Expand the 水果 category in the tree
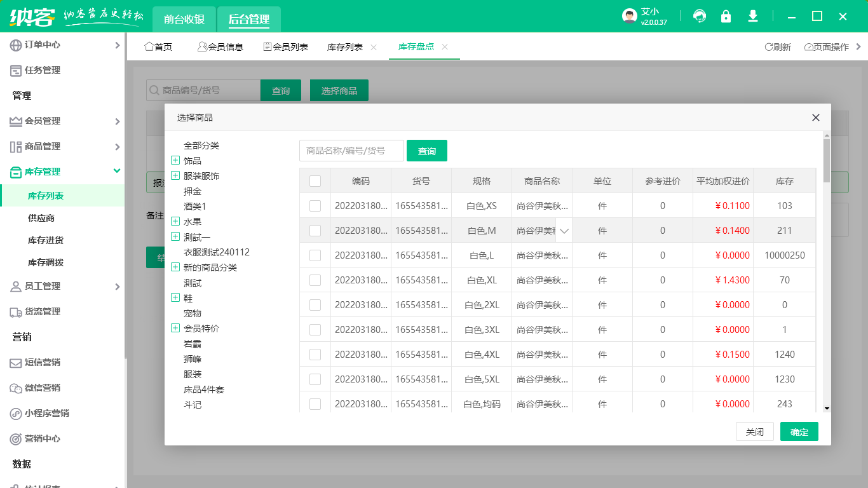 pos(175,221)
